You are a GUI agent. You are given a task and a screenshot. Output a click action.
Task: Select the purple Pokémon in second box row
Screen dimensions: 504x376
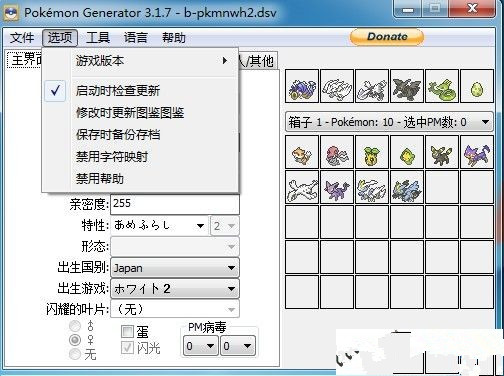pos(337,187)
